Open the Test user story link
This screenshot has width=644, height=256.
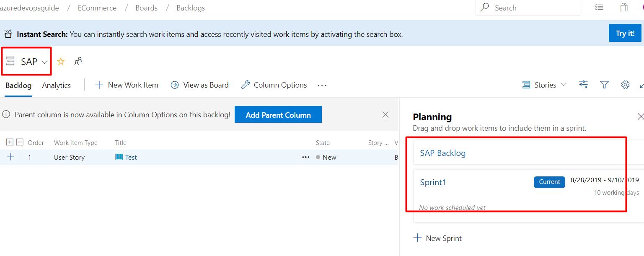click(x=131, y=158)
